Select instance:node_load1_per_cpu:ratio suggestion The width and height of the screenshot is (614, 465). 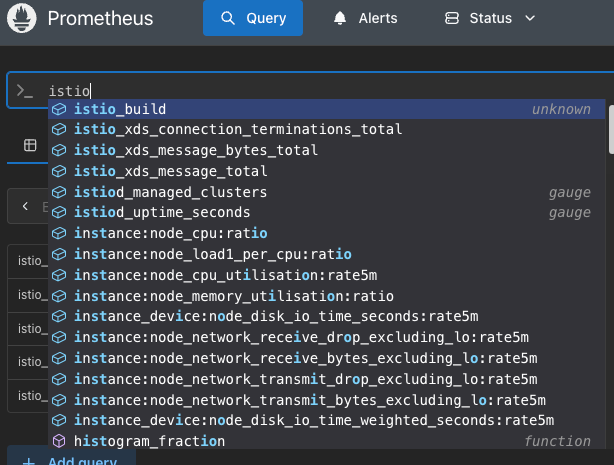[327, 254]
